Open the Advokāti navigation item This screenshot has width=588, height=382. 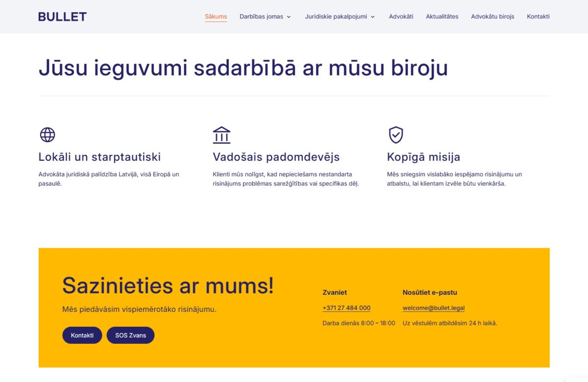tap(401, 16)
